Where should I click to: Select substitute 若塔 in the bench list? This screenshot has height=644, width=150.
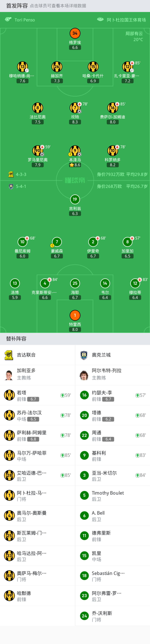click(37, 395)
